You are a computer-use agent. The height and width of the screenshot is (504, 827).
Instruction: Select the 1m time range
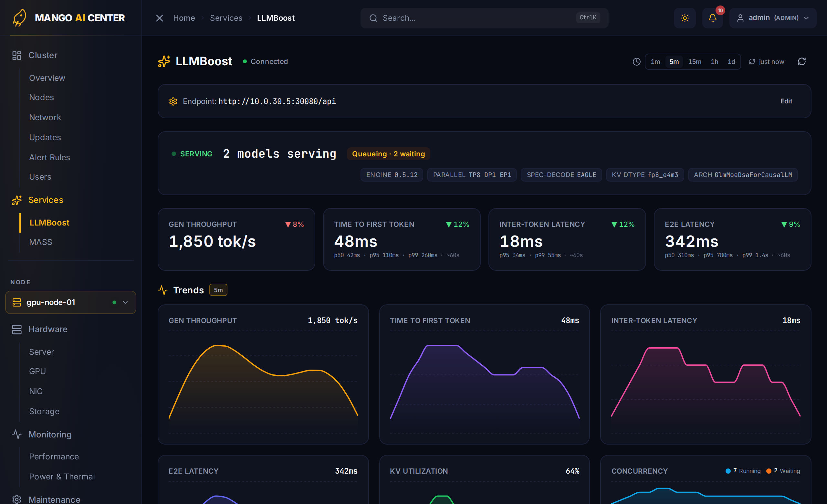click(655, 62)
